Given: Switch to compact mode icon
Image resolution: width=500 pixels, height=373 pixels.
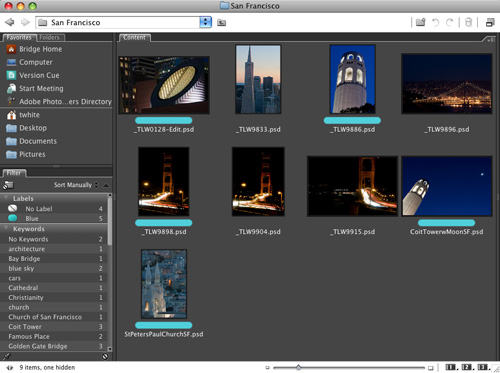Looking at the screenshot, I should [x=490, y=22].
